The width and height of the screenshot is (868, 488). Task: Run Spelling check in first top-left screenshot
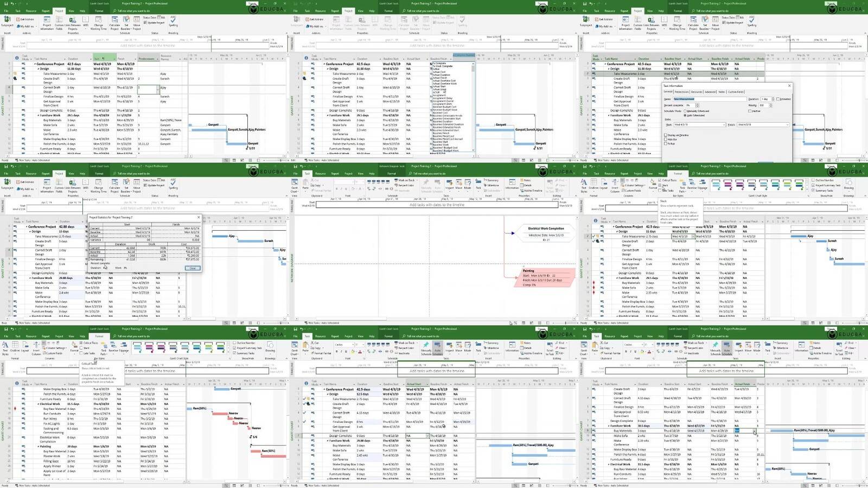tap(173, 21)
